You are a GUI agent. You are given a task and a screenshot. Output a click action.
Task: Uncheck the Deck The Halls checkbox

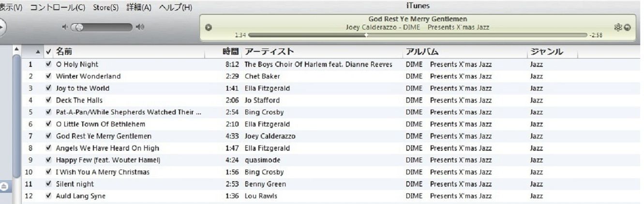(x=48, y=100)
